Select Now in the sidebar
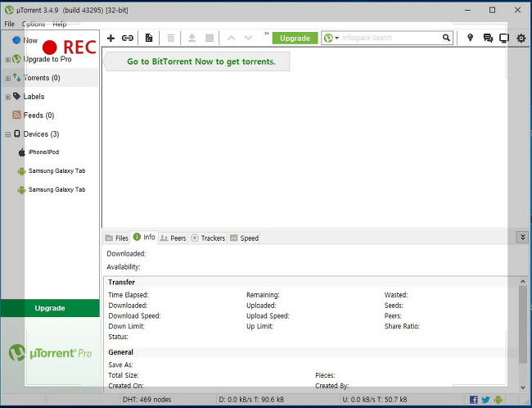This screenshot has height=408, width=532. click(30, 40)
